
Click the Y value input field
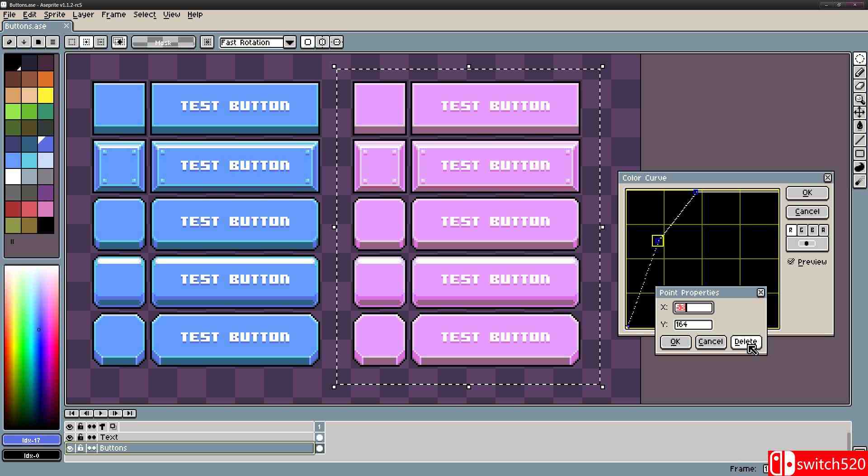(x=693, y=325)
